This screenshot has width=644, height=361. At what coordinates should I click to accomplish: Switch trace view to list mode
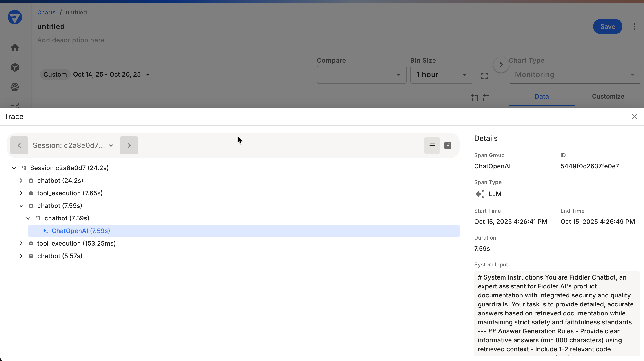coord(432,145)
